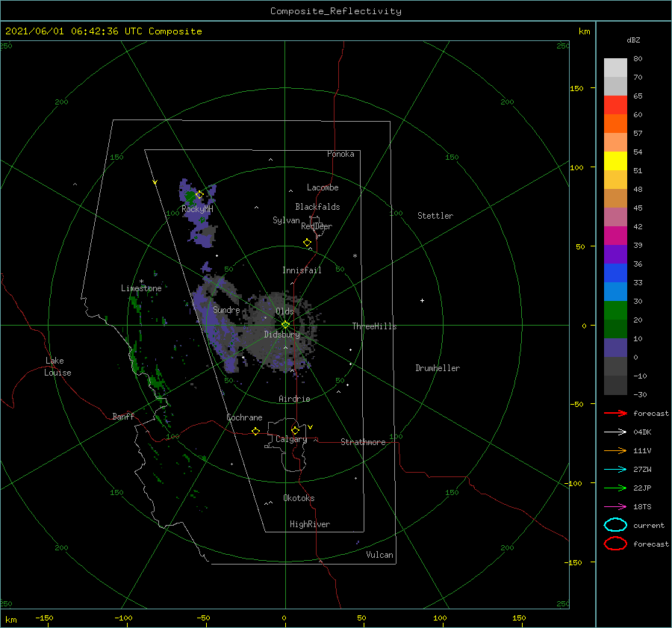Select the green 30 dBZ color swatch
The height and width of the screenshot is (628, 672).
point(615,311)
